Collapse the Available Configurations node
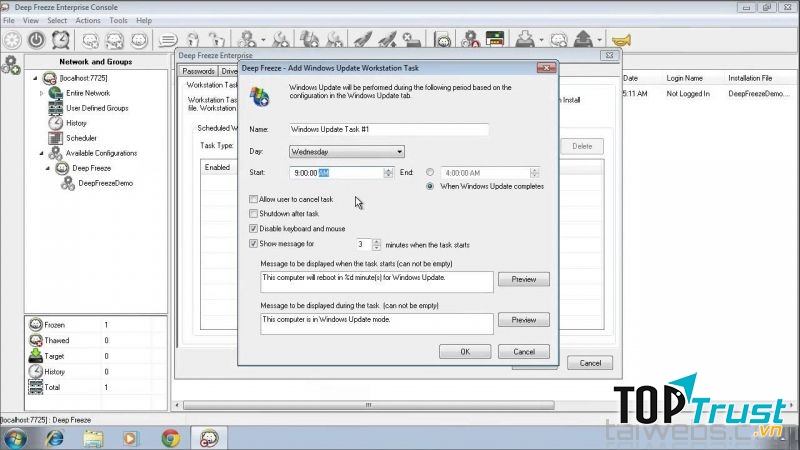800x450 pixels. [42, 153]
